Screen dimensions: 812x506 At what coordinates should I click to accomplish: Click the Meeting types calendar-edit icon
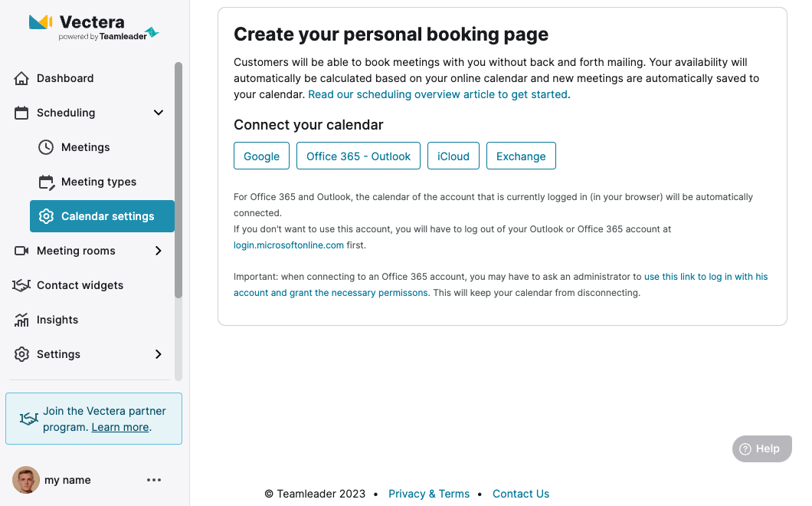coord(47,182)
